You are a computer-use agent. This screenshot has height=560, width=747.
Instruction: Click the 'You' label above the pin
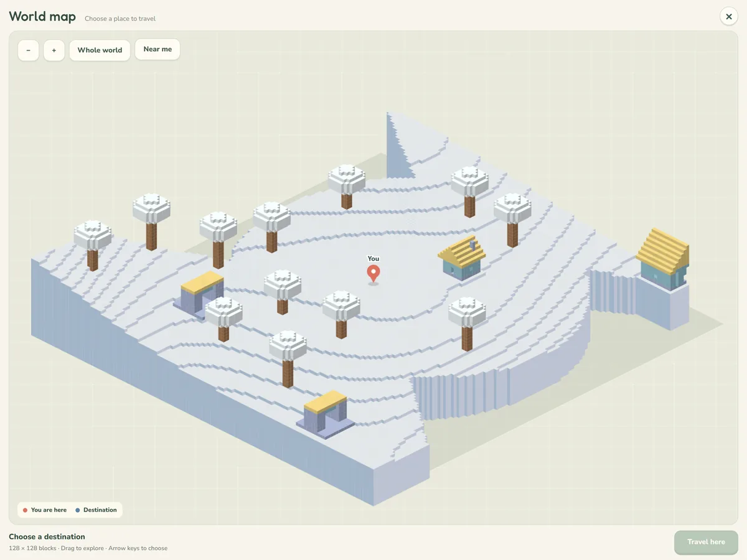[x=374, y=259]
